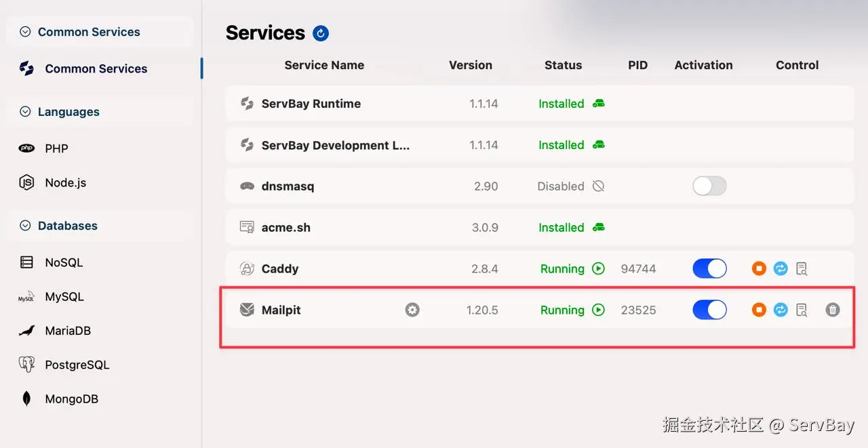
Task: Open the Caddy log viewer
Action: [802, 268]
